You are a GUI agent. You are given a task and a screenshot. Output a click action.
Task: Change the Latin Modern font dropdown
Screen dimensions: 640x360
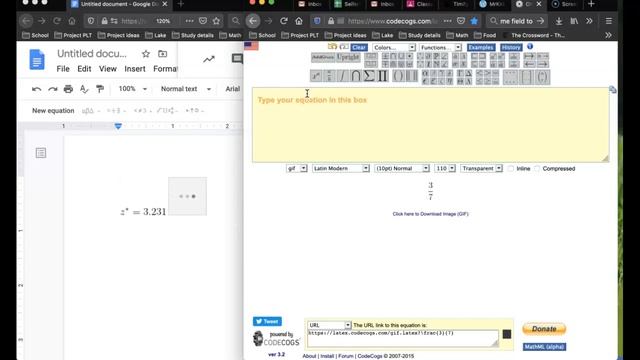pyautogui.click(x=341, y=168)
